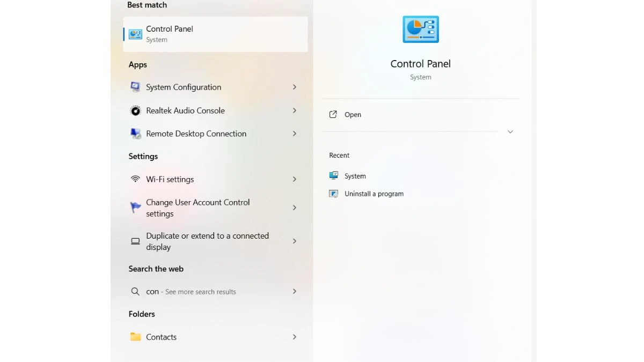Click the large Control Panel preview icon

[x=421, y=29]
